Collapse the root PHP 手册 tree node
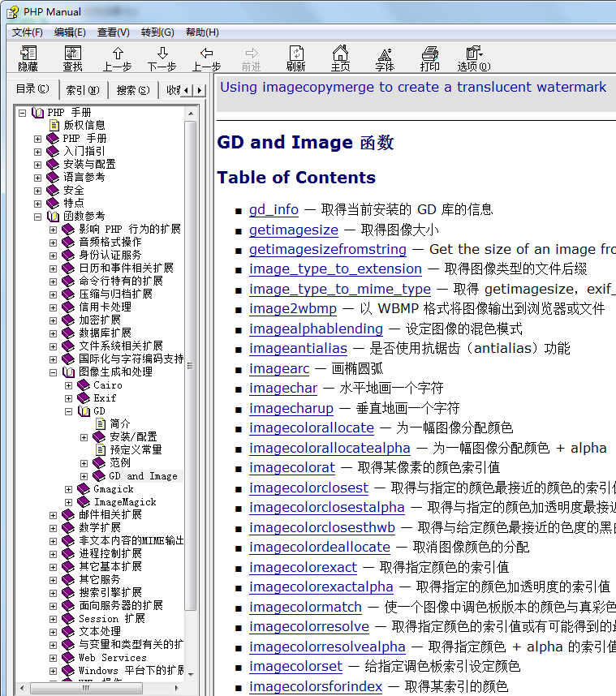This screenshot has height=696, width=616. click(x=22, y=113)
